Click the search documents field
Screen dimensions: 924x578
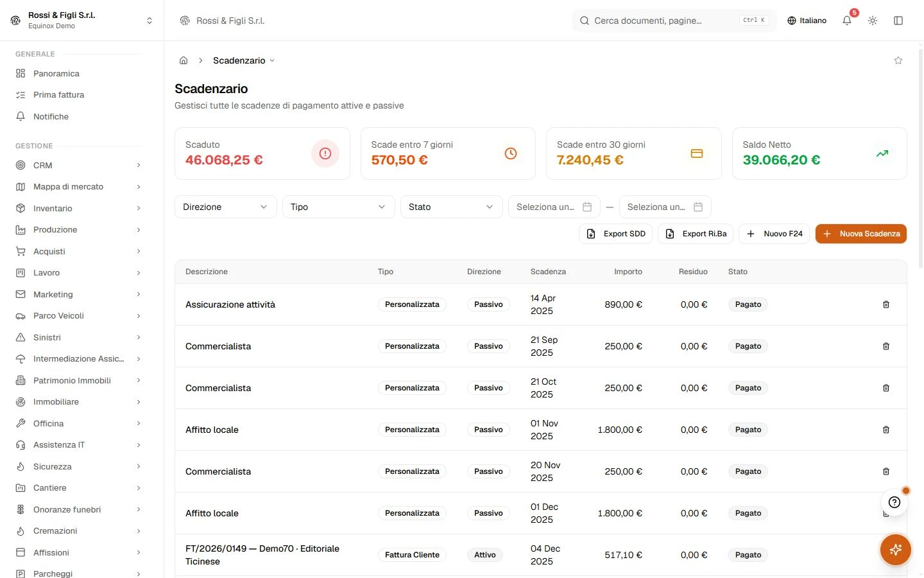click(674, 21)
